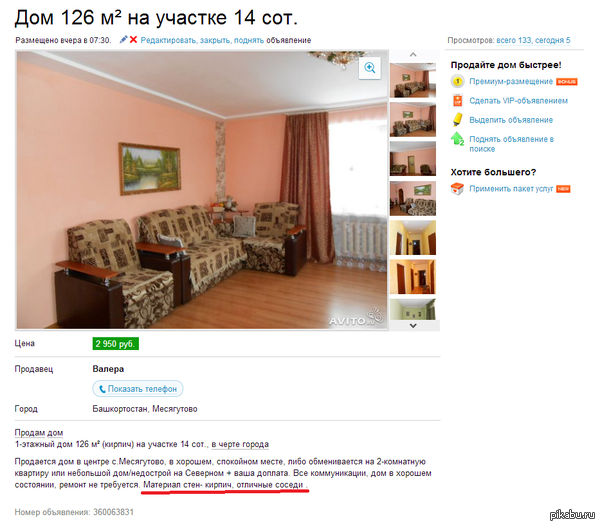Click the magnifier zoom icon on photo
Screen dimensions: 600x526
point(370,68)
